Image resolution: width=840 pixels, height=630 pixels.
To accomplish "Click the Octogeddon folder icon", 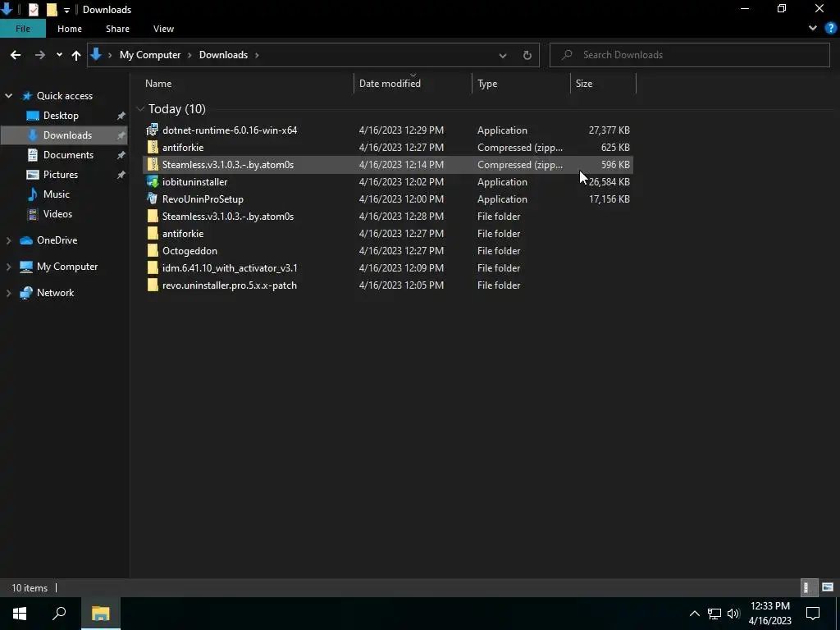I will [153, 250].
